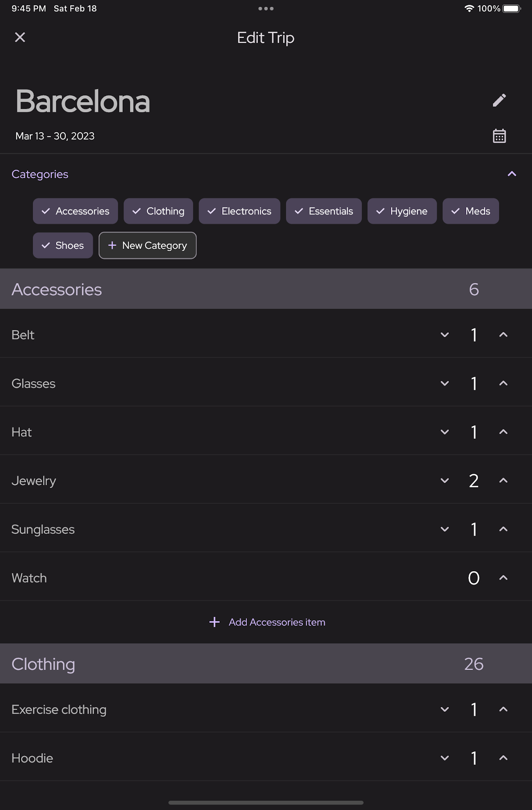Open the calendar to change trip dates
The width and height of the screenshot is (532, 810).
tap(499, 136)
